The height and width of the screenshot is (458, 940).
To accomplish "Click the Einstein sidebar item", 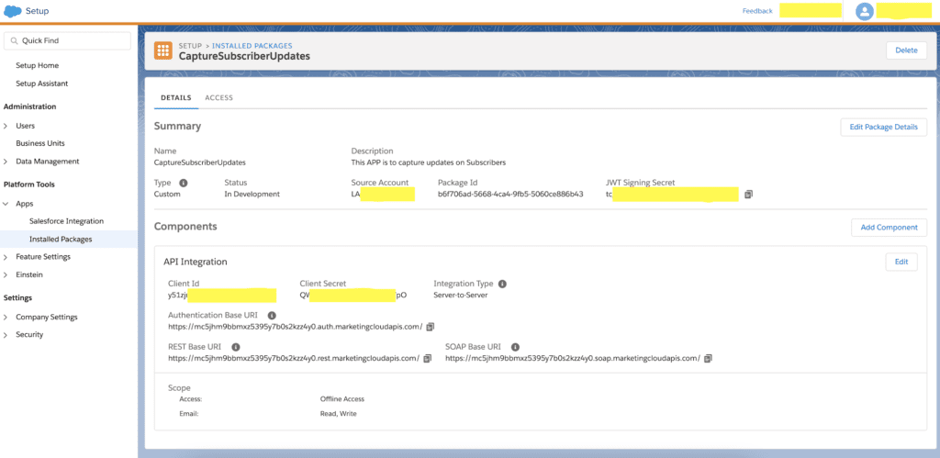I will pyautogui.click(x=29, y=275).
